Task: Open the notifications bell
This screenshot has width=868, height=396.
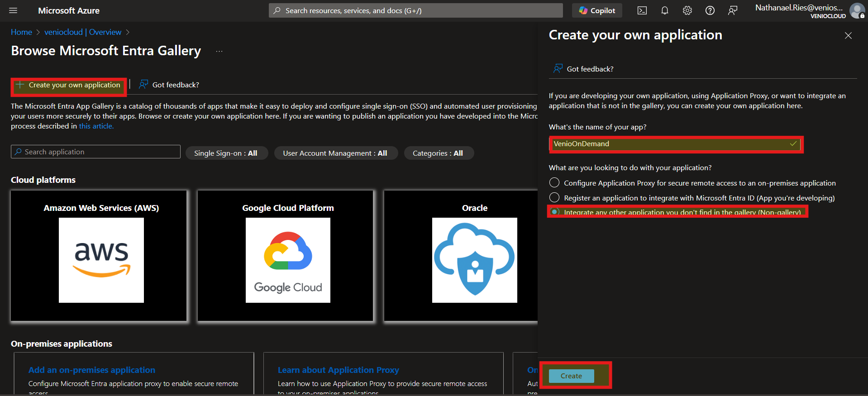Action: (x=664, y=10)
